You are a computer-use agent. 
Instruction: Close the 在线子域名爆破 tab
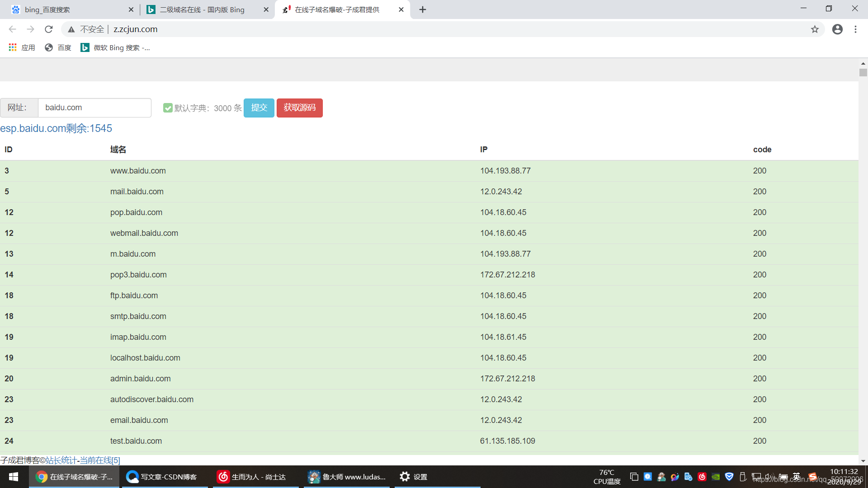[x=401, y=9]
